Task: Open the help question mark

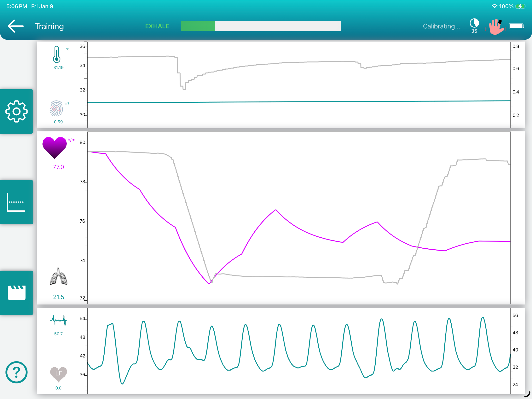Action: (16, 372)
